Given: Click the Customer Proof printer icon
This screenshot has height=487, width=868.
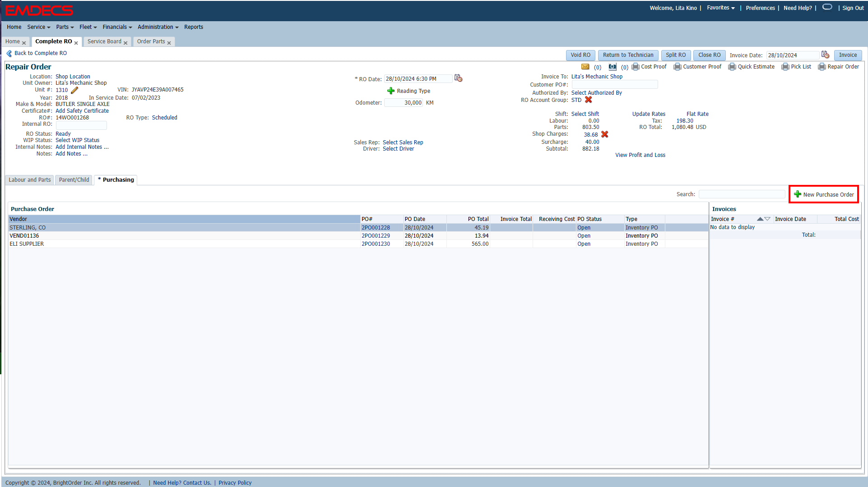Looking at the screenshot, I should (678, 67).
